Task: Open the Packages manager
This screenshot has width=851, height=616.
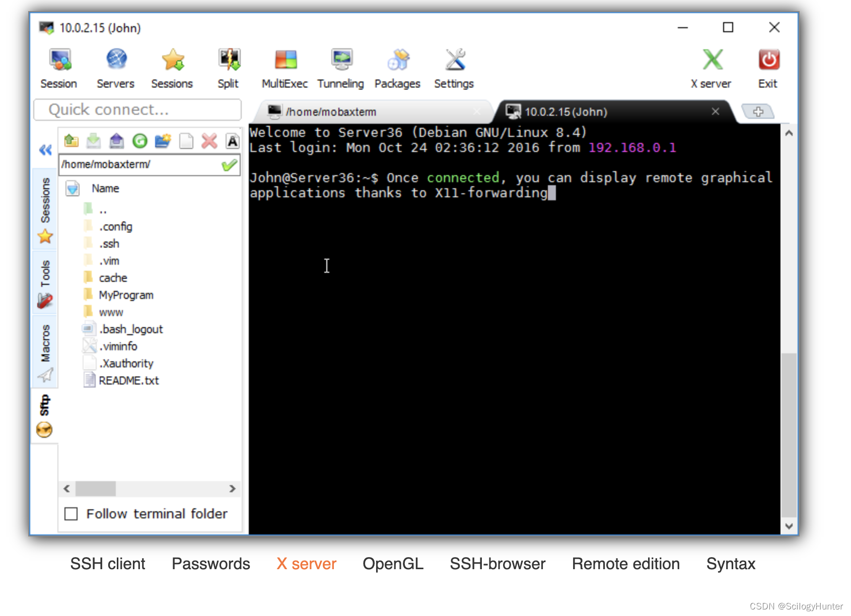Action: pos(398,69)
